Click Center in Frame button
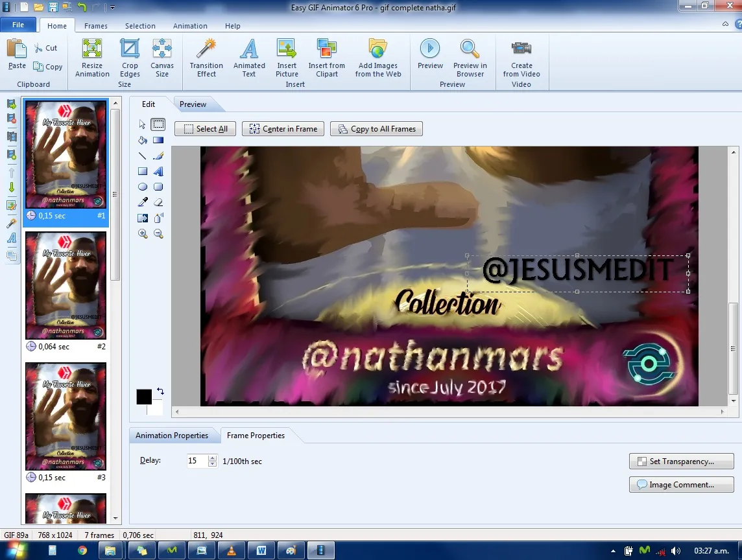This screenshot has width=742, height=560. [283, 128]
